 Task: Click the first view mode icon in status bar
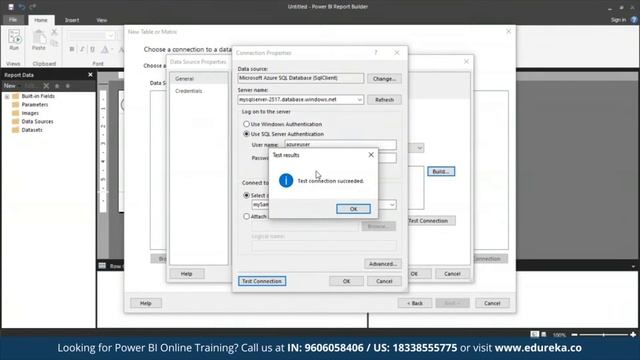534,334
